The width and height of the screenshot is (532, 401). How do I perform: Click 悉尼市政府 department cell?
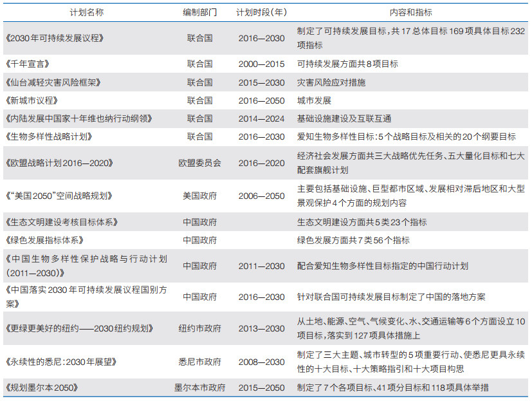click(200, 362)
